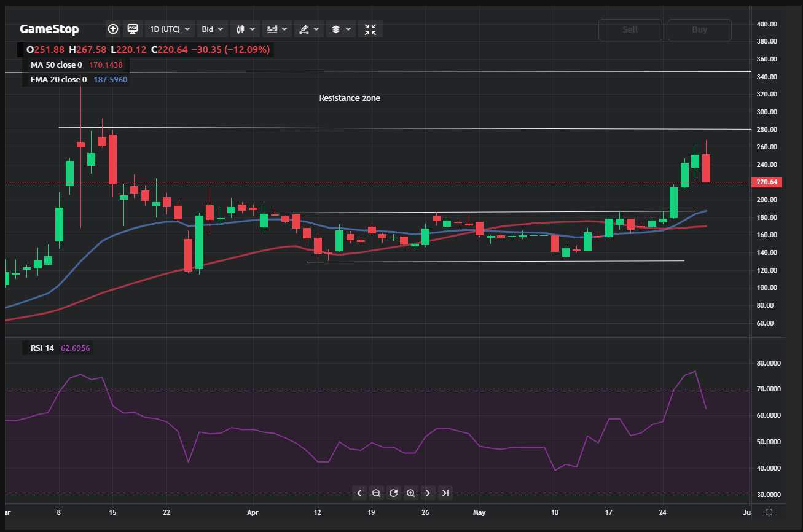803x532 pixels.
Task: Click the collapse fullscreen arrows icon
Action: click(370, 29)
